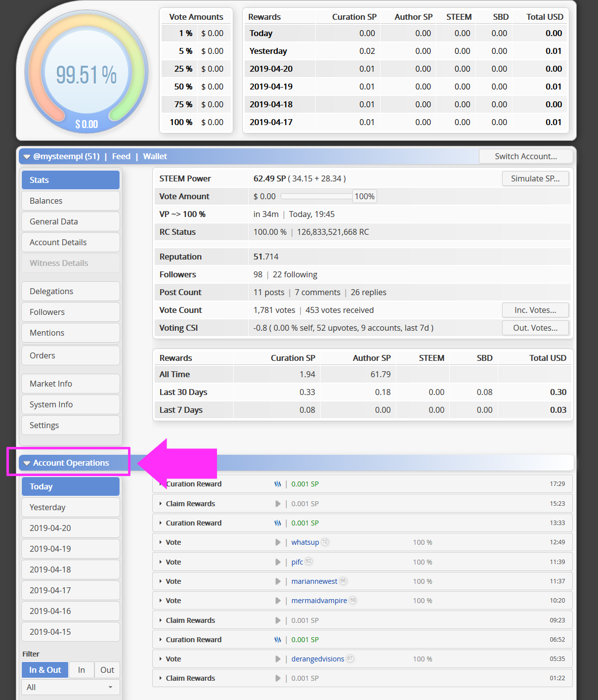Expand the 09:23 Claim Rewards operation

click(x=161, y=620)
